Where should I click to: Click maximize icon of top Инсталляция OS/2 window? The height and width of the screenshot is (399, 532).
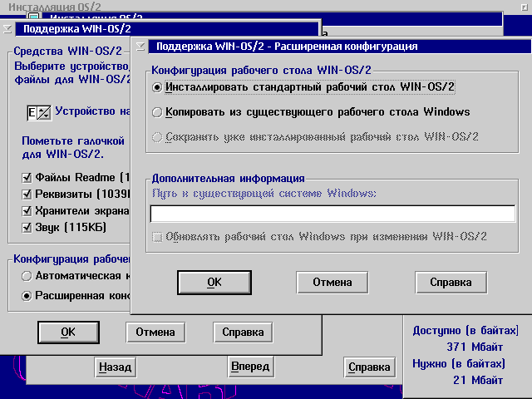525,7
